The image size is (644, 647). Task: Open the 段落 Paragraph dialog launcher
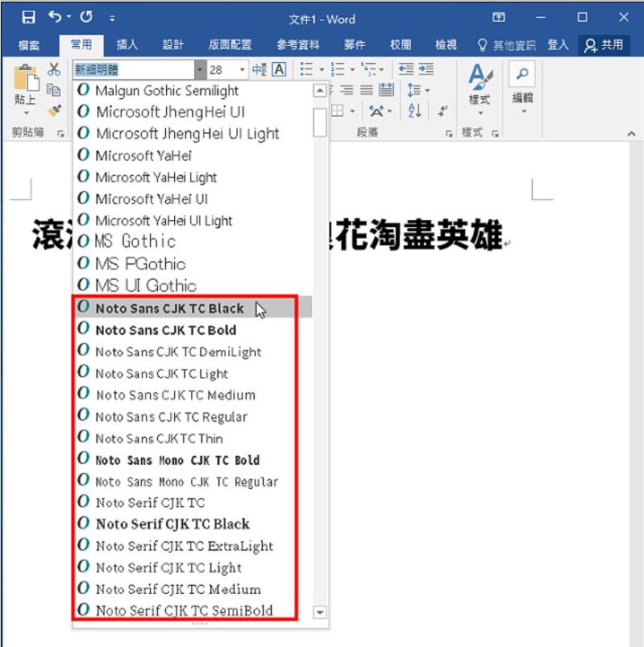[x=449, y=133]
